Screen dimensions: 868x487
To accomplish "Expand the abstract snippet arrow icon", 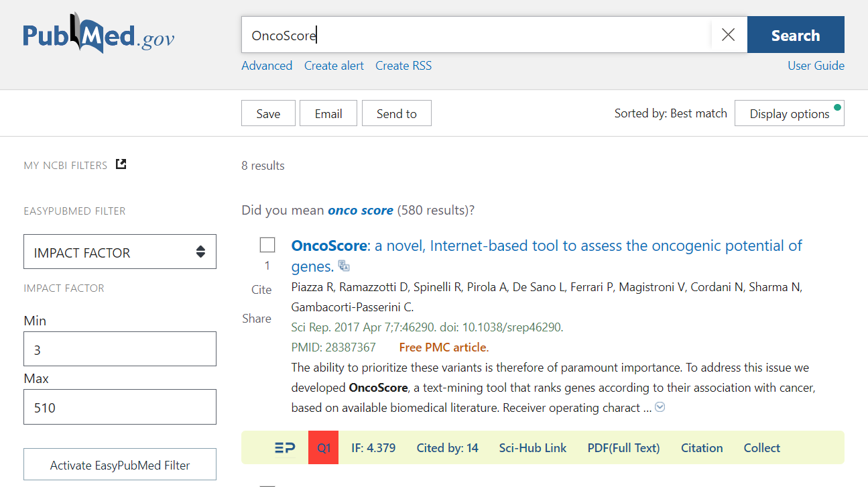I will click(660, 407).
